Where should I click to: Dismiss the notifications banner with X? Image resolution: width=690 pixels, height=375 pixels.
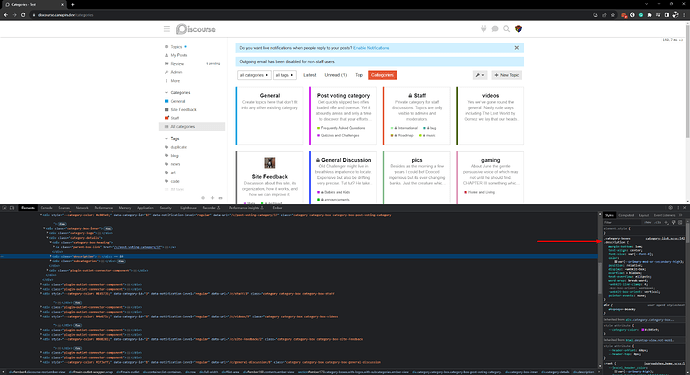click(x=517, y=48)
